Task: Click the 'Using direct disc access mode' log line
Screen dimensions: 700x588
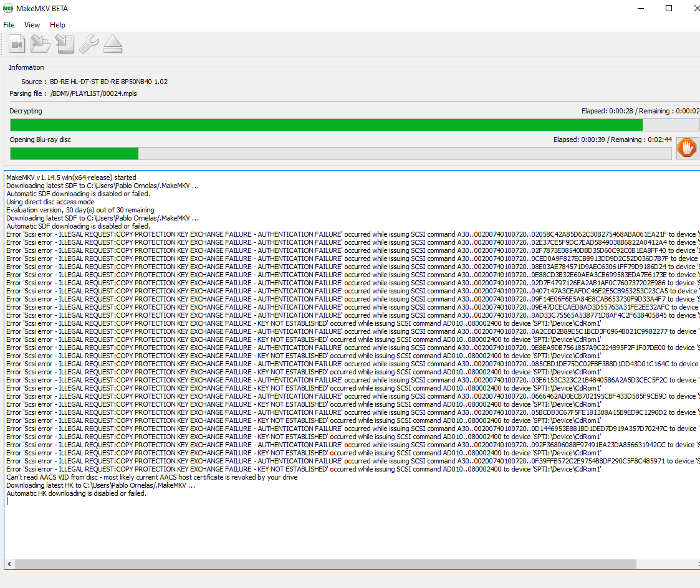Action: tap(50, 202)
